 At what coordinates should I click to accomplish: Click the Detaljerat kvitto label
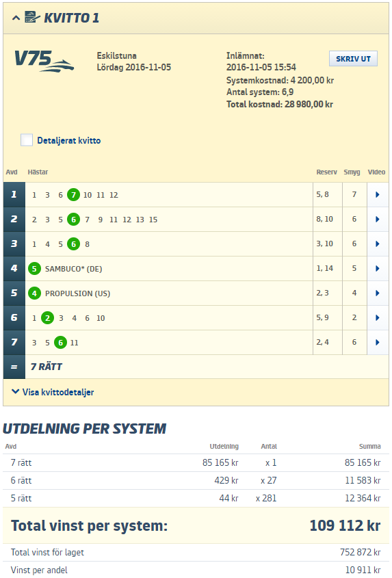[x=69, y=140]
